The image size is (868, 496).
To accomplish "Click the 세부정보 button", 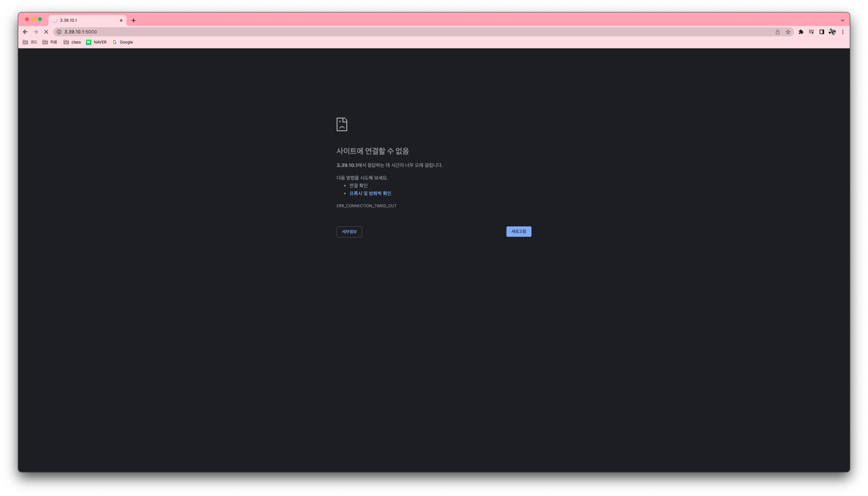I will pyautogui.click(x=349, y=232).
